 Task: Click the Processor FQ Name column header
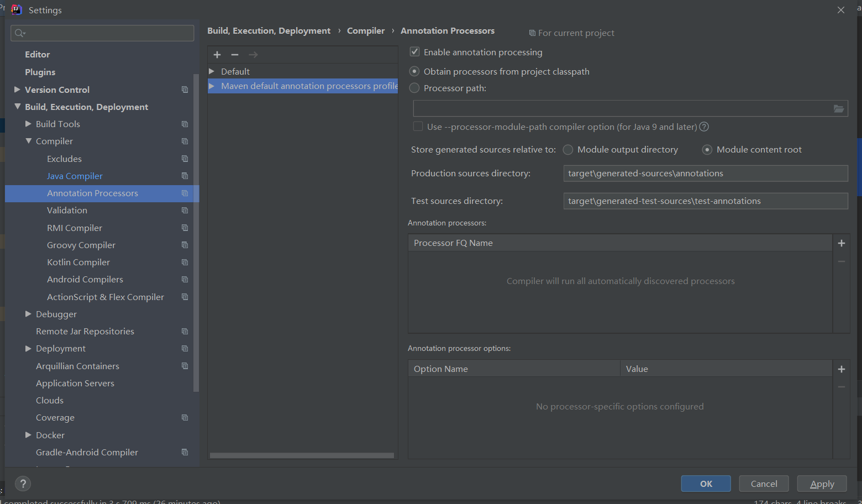(620, 243)
